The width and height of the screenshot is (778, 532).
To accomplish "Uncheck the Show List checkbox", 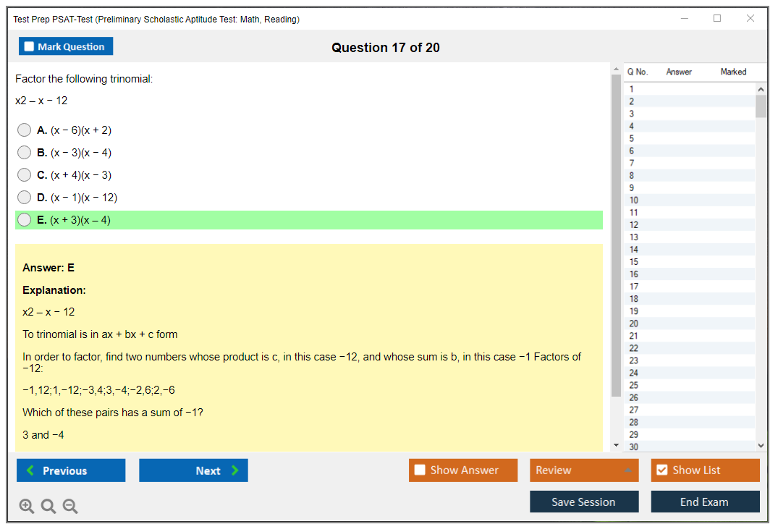I will (x=661, y=470).
